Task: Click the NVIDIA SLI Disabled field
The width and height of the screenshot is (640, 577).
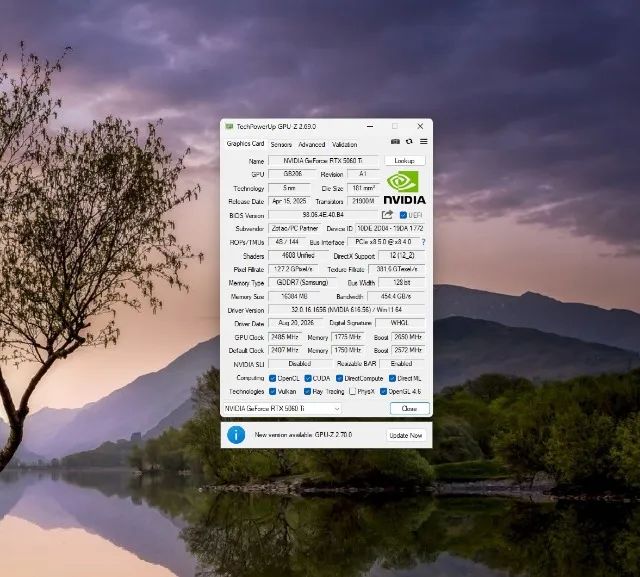Action: tap(300, 364)
